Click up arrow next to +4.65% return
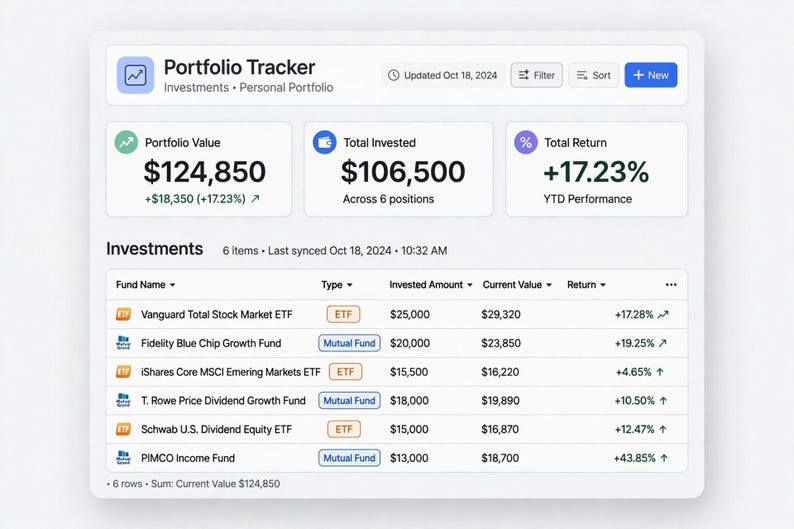The image size is (794, 529). (660, 372)
